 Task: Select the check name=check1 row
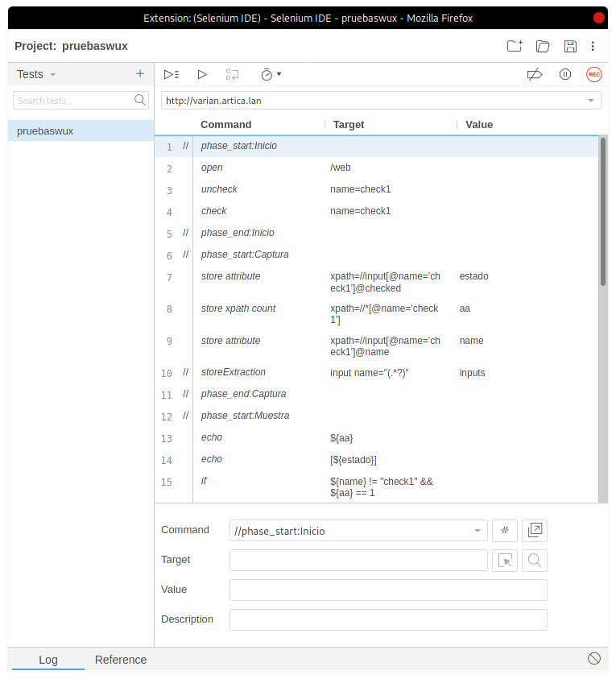click(376, 211)
